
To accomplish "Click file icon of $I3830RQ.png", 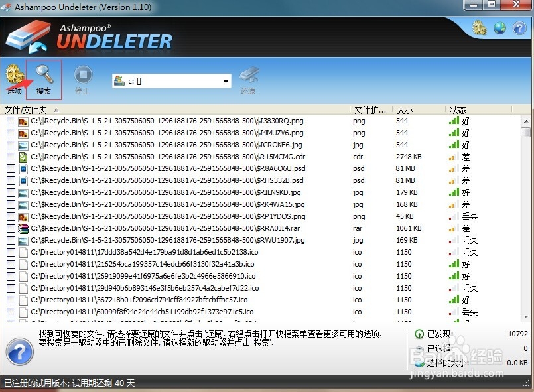I will coord(23,121).
